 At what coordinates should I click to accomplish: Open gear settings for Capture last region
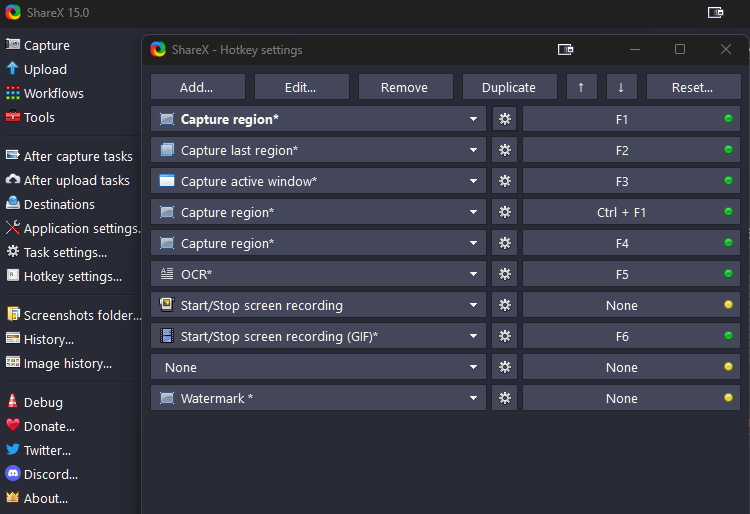pyautogui.click(x=505, y=150)
